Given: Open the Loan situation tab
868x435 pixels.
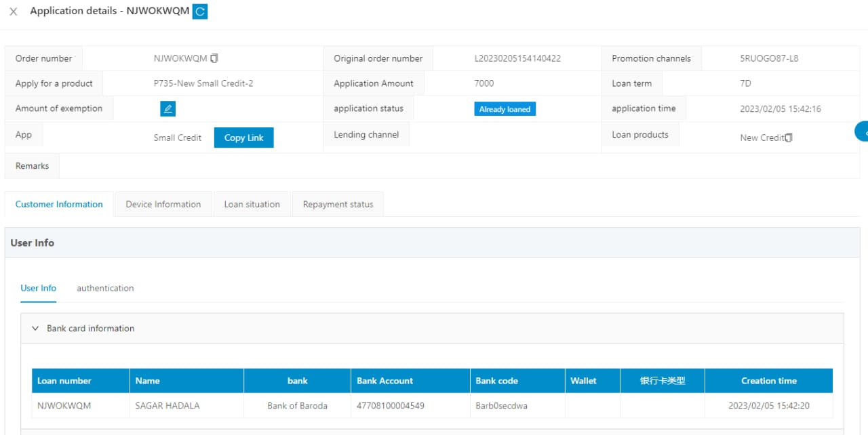Looking at the screenshot, I should pos(252,204).
